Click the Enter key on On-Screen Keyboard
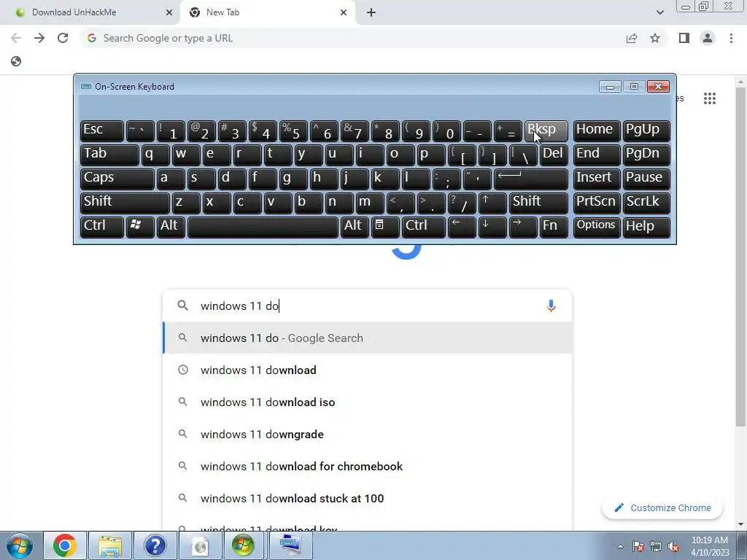This screenshot has width=747, height=560. pyautogui.click(x=531, y=179)
